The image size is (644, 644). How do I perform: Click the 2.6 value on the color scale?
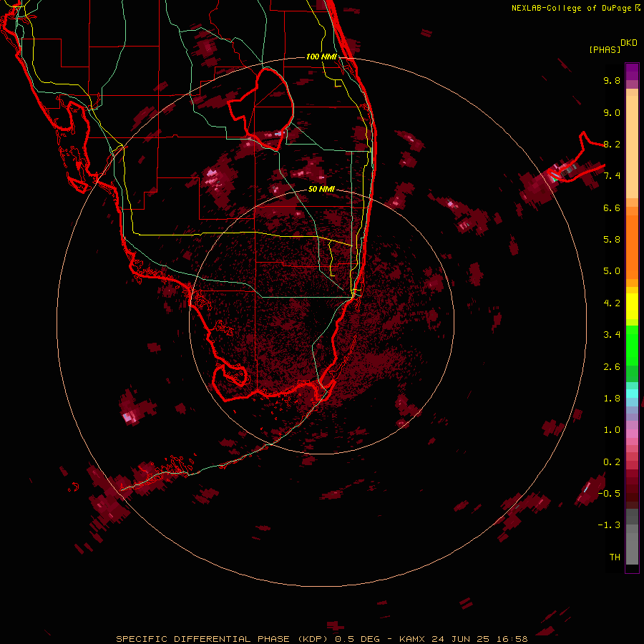pyautogui.click(x=612, y=367)
